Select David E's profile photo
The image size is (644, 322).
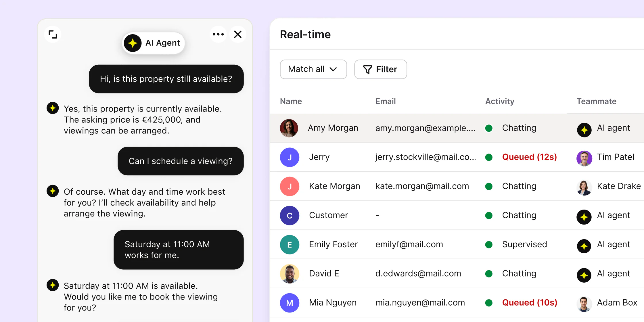(290, 274)
